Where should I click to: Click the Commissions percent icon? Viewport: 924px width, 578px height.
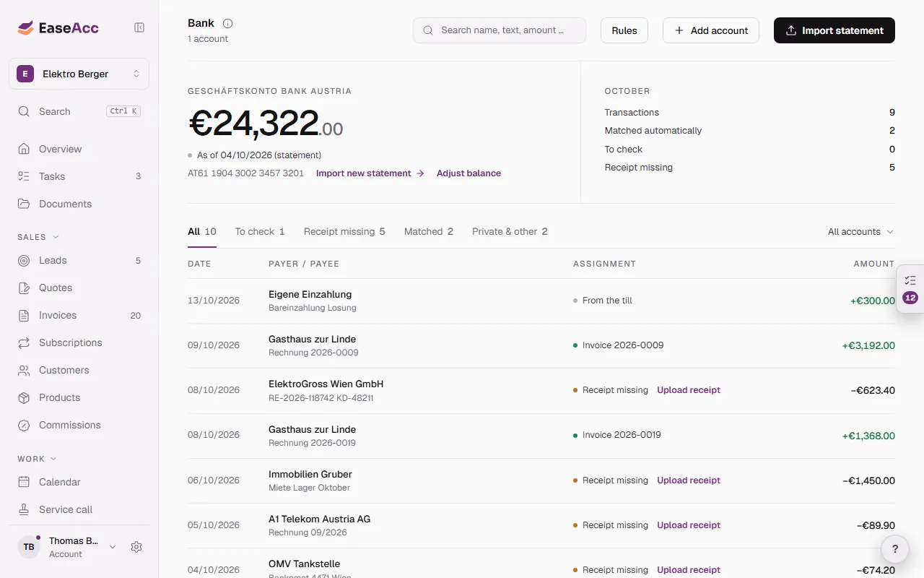[24, 425]
